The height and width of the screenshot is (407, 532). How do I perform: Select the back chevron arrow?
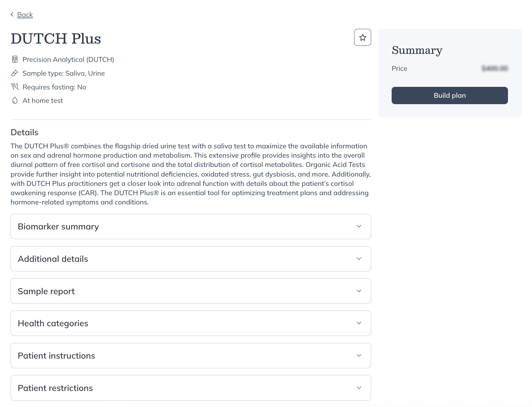12,14
